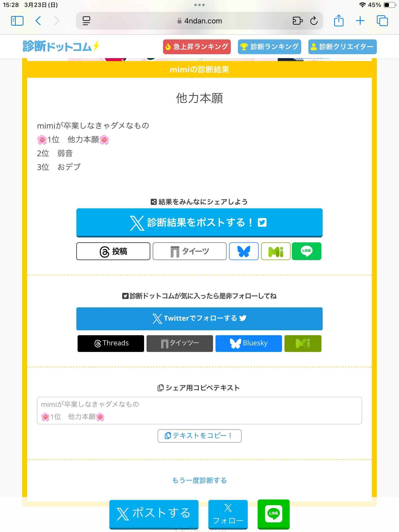This screenshot has height=532, width=399.
Task: Share result on Bluesky butterfly icon
Action: click(244, 251)
